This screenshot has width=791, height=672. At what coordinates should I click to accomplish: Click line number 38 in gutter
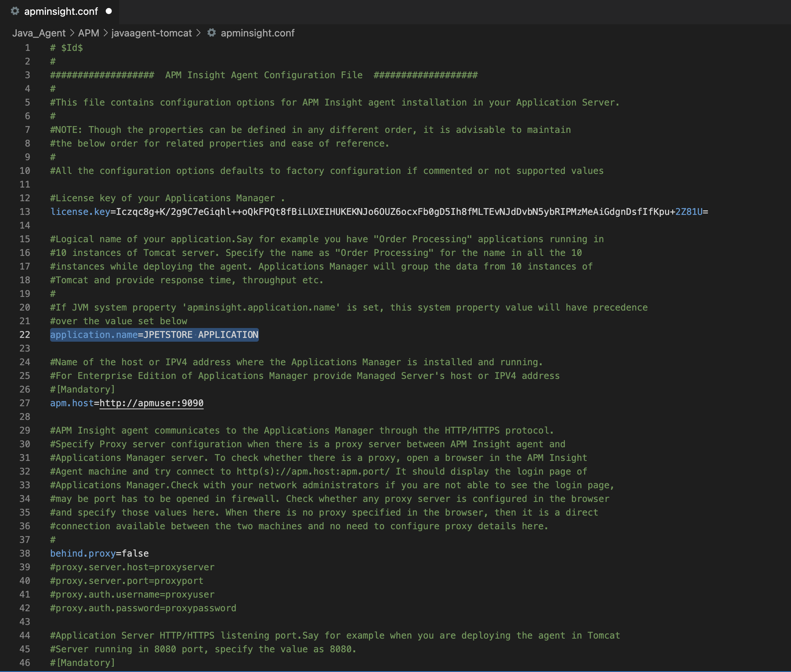tap(25, 554)
